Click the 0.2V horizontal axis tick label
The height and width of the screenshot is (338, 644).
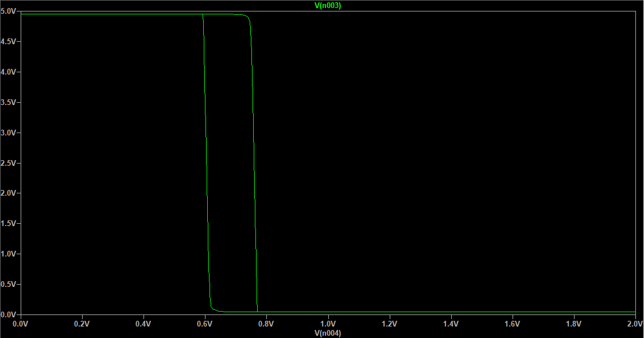pos(82,324)
